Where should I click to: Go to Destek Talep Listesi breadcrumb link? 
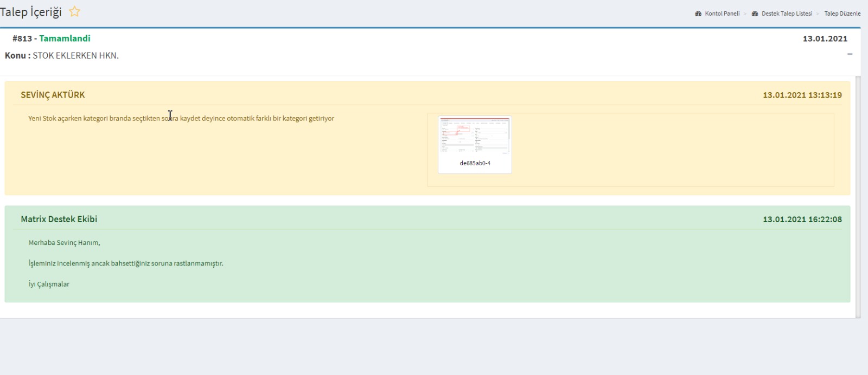(787, 14)
